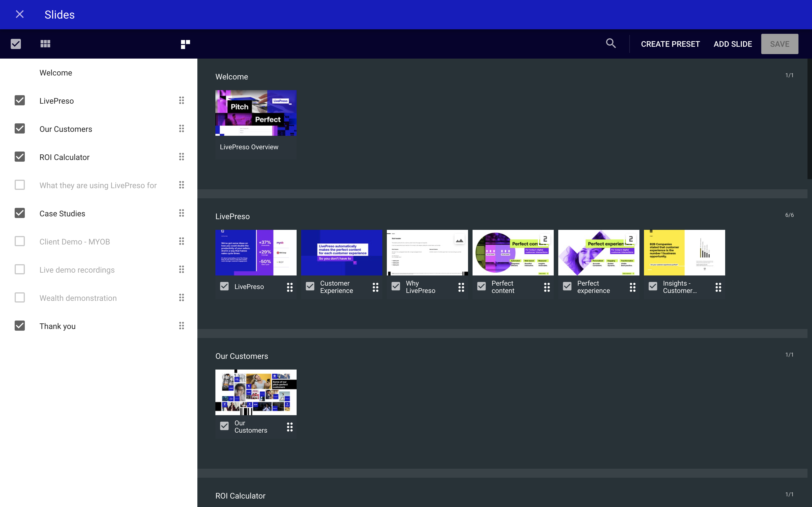The width and height of the screenshot is (812, 507).
Task: Enable the 'What they are using LivePreso for' checkbox
Action: (20, 185)
